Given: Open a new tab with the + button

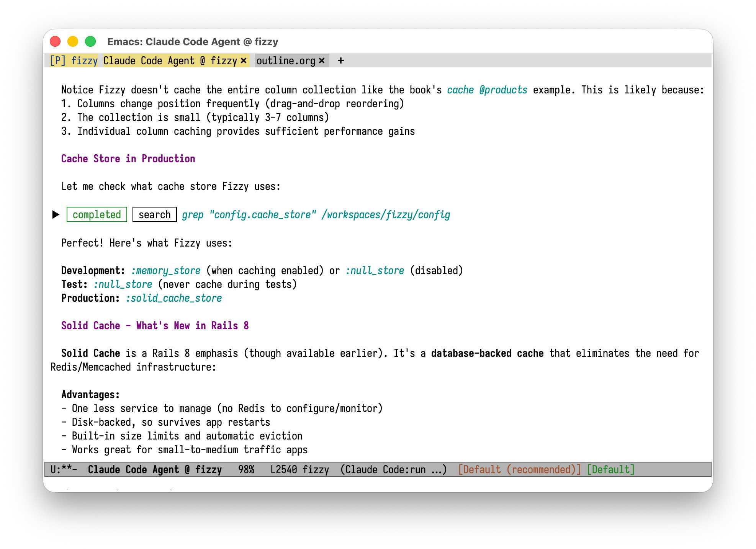Looking at the screenshot, I should [x=340, y=60].
